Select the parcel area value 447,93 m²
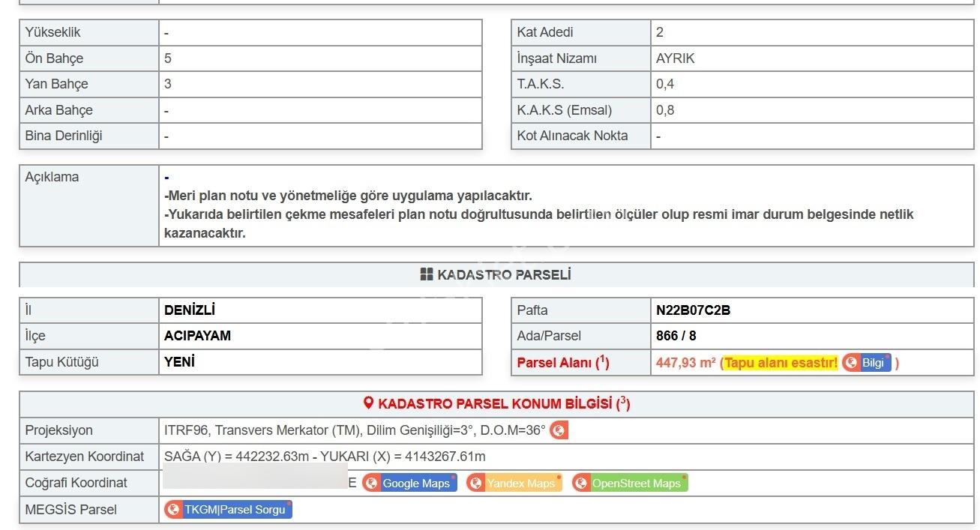 [x=685, y=363]
